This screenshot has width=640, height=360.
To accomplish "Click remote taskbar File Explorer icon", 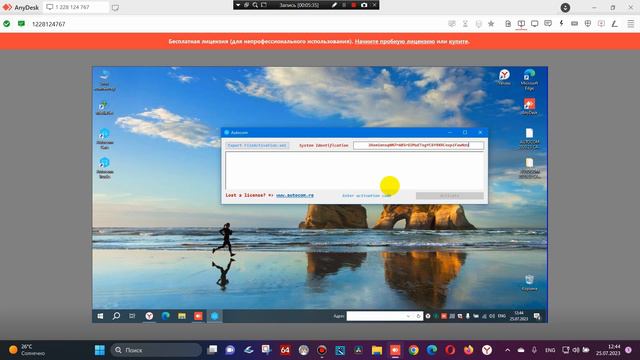I will [x=182, y=316].
